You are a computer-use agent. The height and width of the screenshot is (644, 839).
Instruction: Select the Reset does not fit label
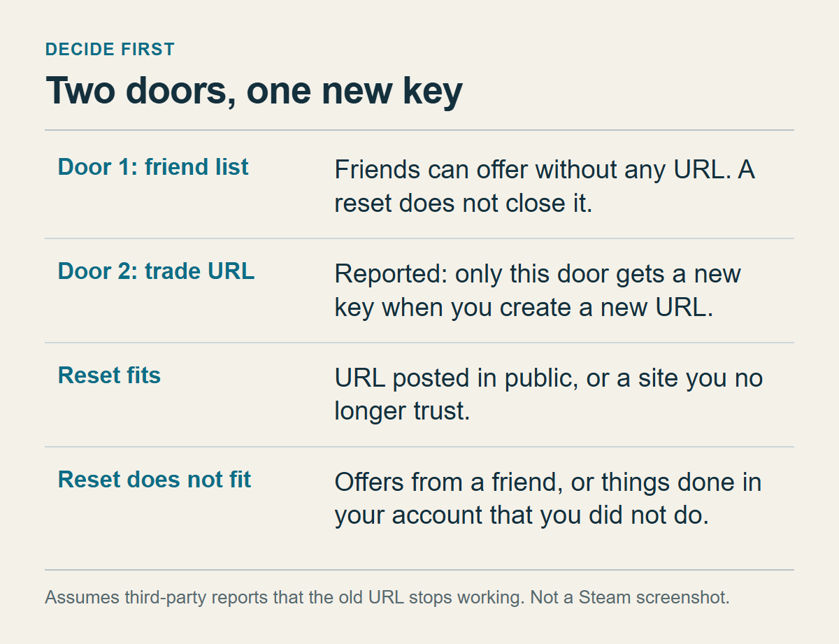(155, 480)
